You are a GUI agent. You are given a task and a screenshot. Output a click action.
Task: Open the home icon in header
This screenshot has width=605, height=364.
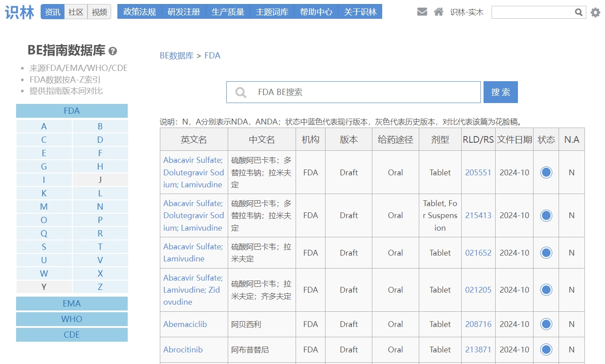click(x=438, y=12)
